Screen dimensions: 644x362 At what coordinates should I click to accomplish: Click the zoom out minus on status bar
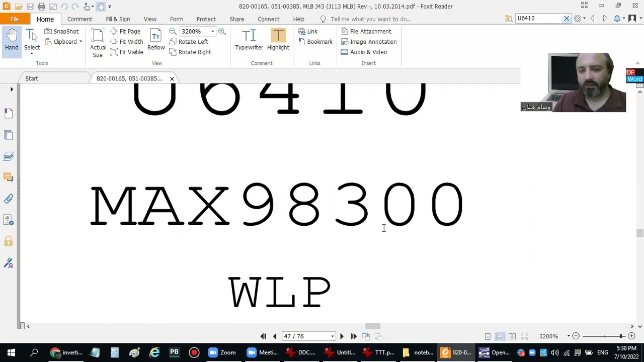pyautogui.click(x=576, y=336)
